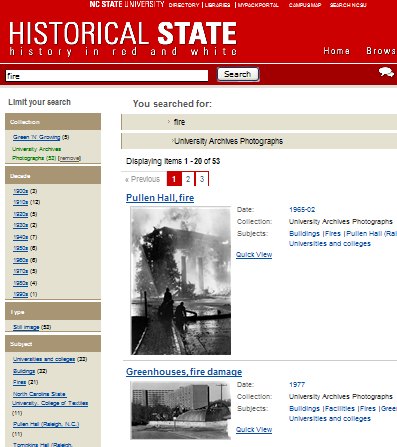Image resolution: width=397 pixels, height=447 pixels.
Task: Filter by College of Textiles subject
Action: click(x=50, y=398)
